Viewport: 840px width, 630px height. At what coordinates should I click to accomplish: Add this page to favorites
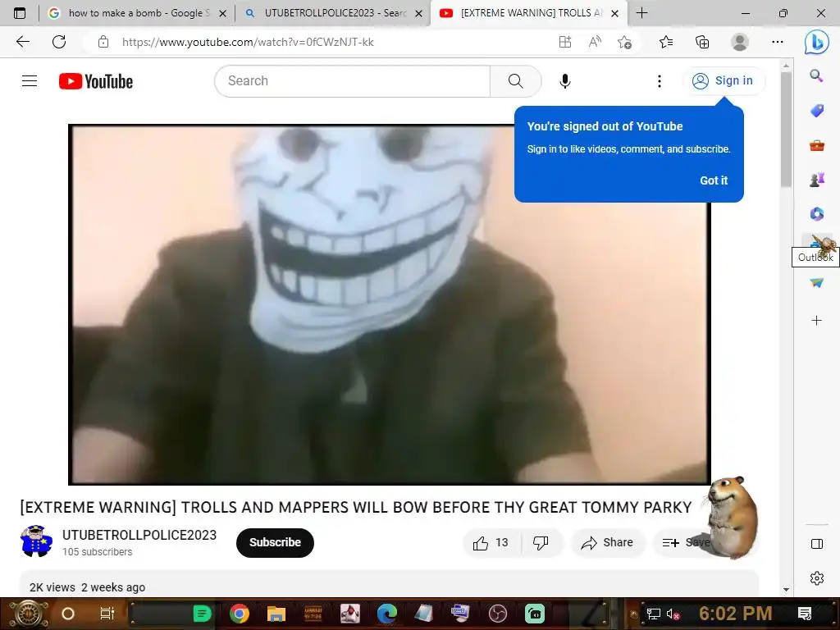point(624,42)
